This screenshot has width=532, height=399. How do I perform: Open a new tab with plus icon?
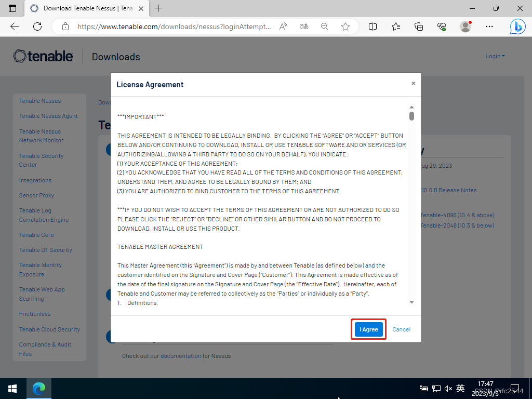(x=158, y=8)
